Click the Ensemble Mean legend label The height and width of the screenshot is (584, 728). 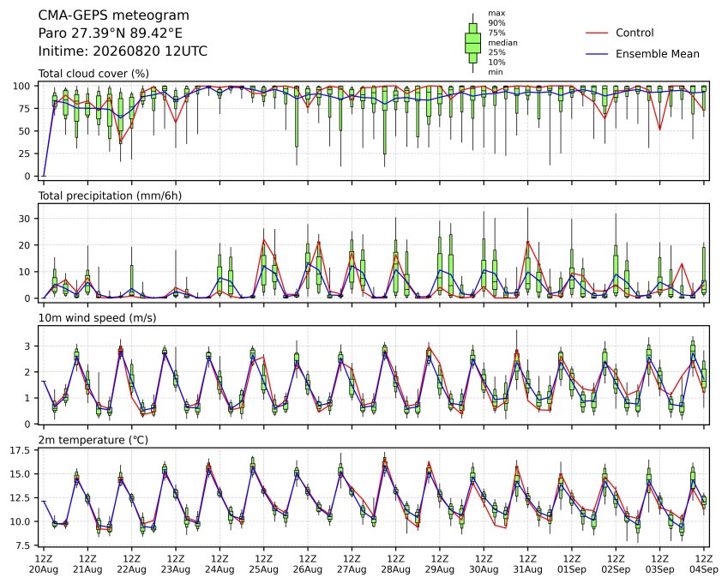click(x=658, y=54)
